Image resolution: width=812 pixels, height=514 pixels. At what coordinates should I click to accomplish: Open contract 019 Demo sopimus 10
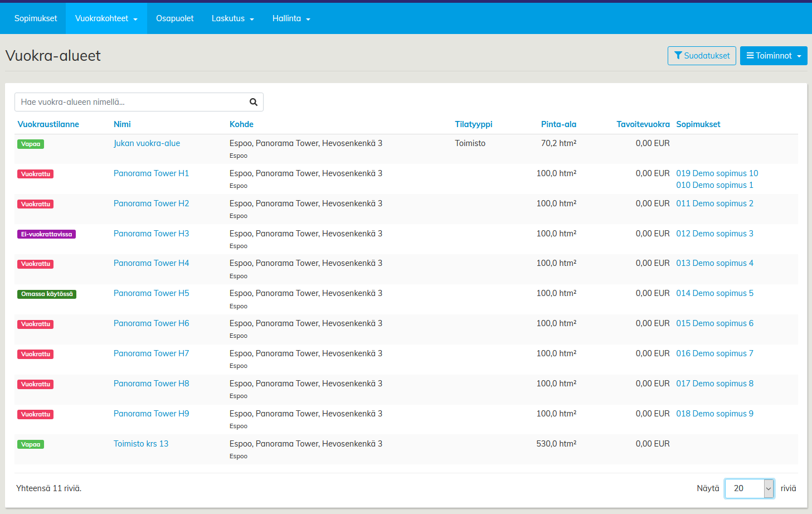[717, 173]
